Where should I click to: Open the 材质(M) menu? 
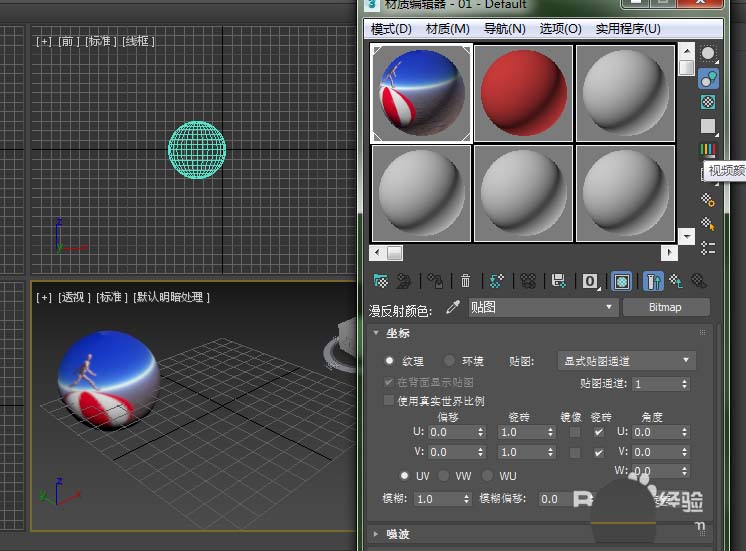tap(447, 29)
